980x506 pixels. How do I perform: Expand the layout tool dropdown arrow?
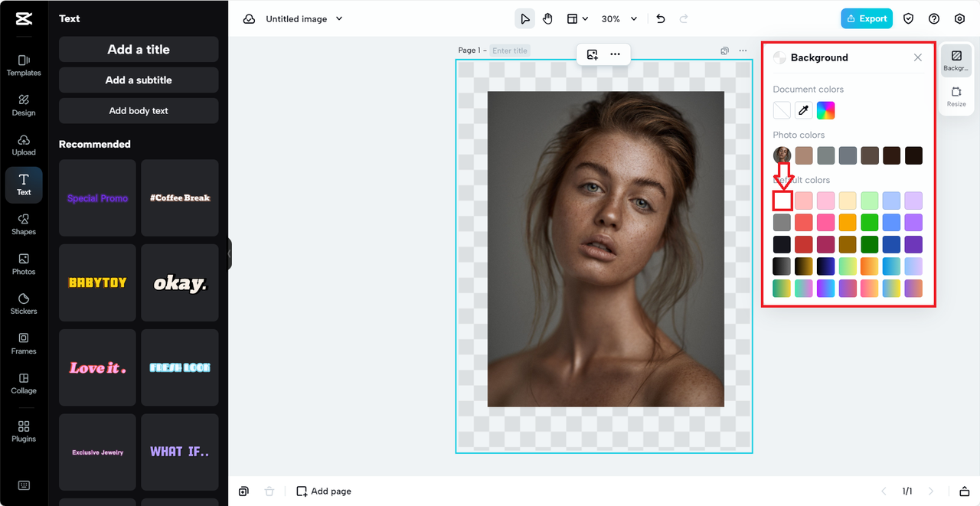[586, 19]
